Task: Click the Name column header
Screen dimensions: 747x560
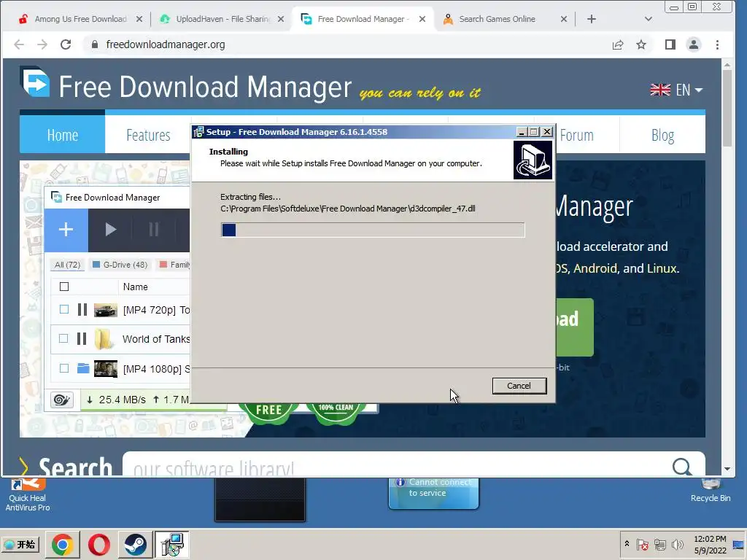Action: click(x=135, y=287)
